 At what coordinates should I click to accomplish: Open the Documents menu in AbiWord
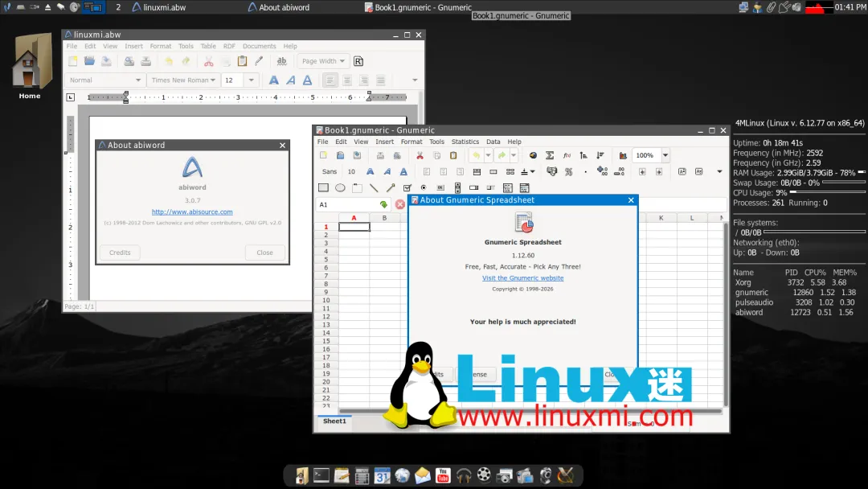point(259,47)
